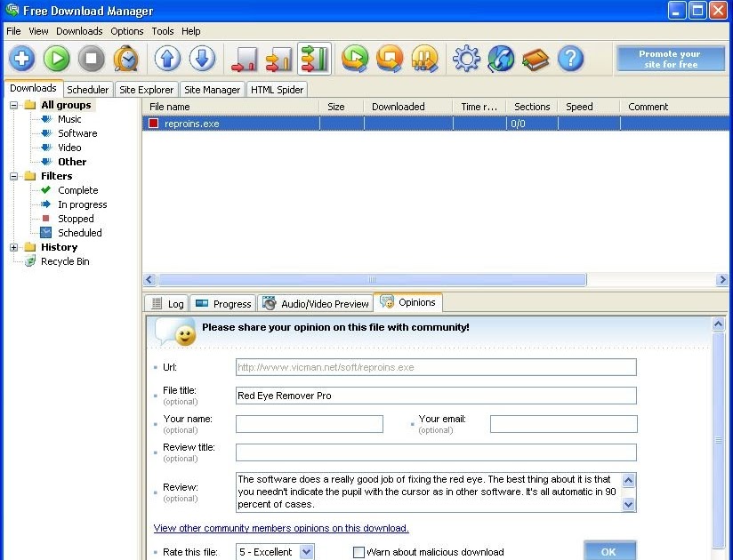
Task: Click smiley speech bubble opinions icon
Action: [175, 332]
